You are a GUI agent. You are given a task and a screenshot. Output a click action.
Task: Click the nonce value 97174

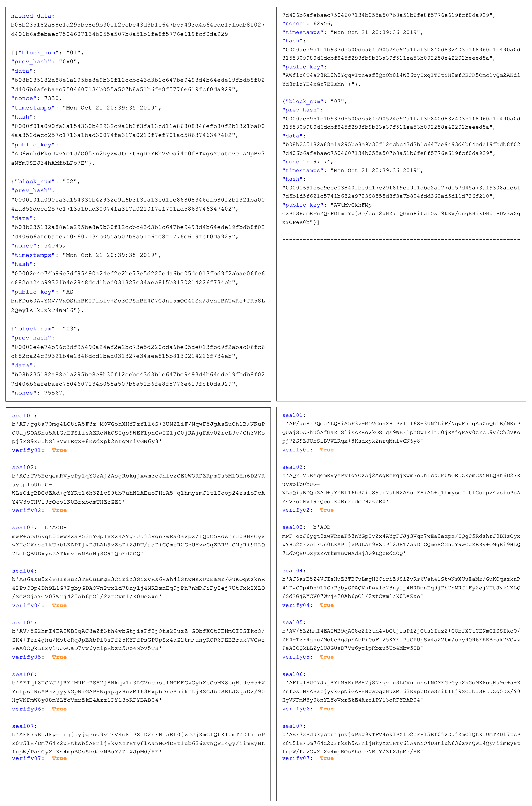(322, 162)
